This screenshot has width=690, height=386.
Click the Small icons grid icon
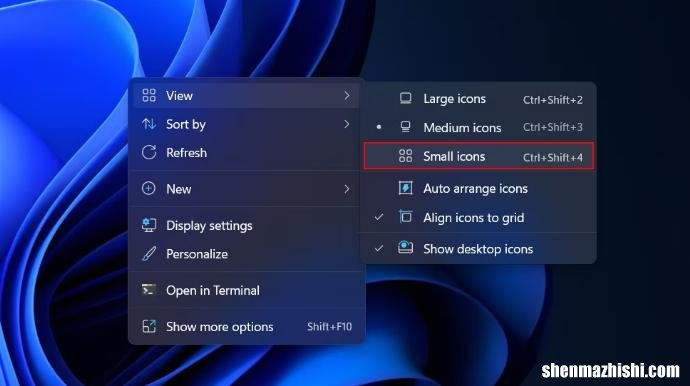[x=405, y=156]
